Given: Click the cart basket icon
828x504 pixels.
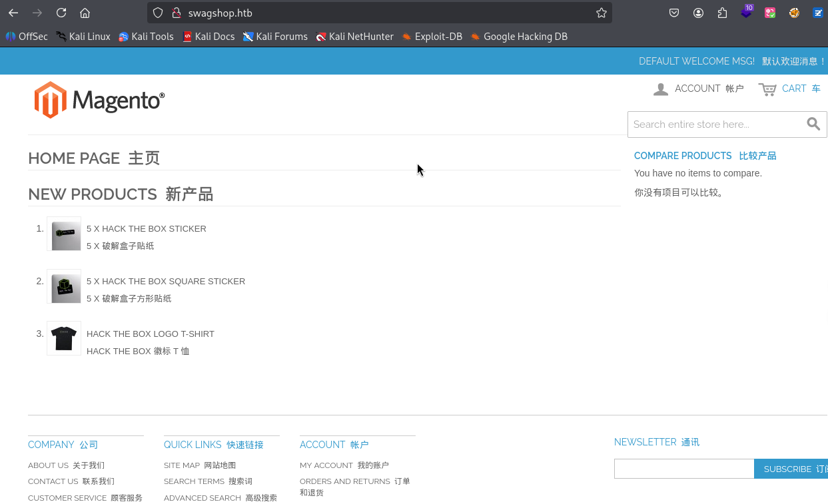Looking at the screenshot, I should coord(767,89).
